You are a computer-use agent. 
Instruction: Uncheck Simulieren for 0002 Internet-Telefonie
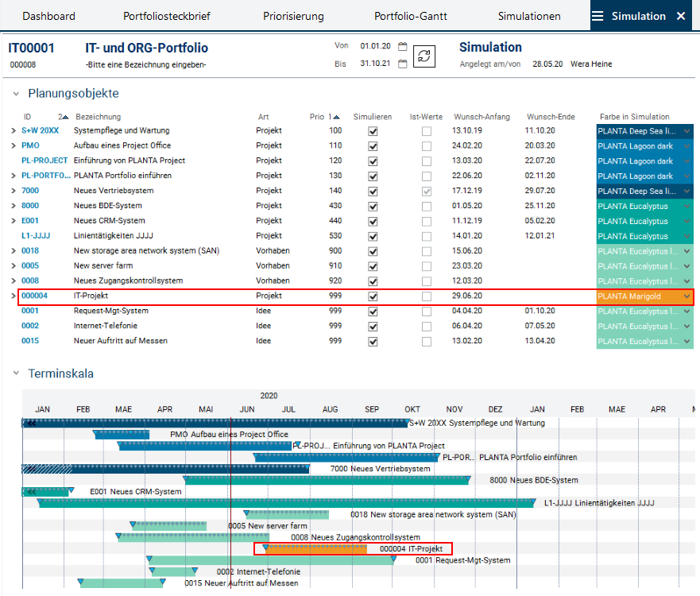click(x=373, y=327)
